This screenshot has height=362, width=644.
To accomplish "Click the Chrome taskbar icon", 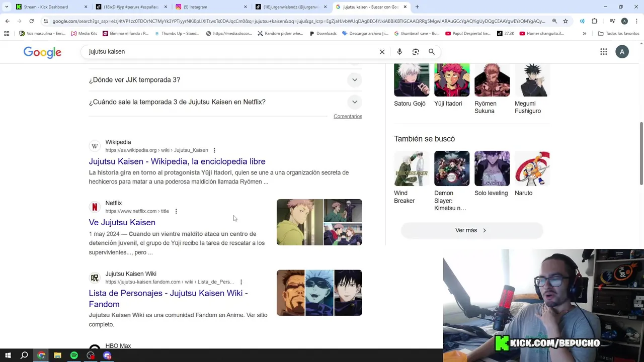I will [x=41, y=355].
